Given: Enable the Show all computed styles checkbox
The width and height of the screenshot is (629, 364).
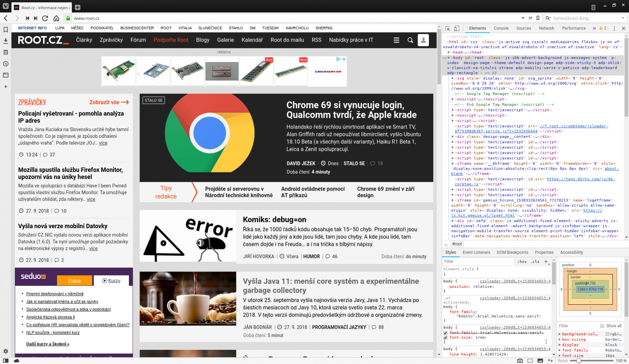Looking at the screenshot, I should pos(602,326).
